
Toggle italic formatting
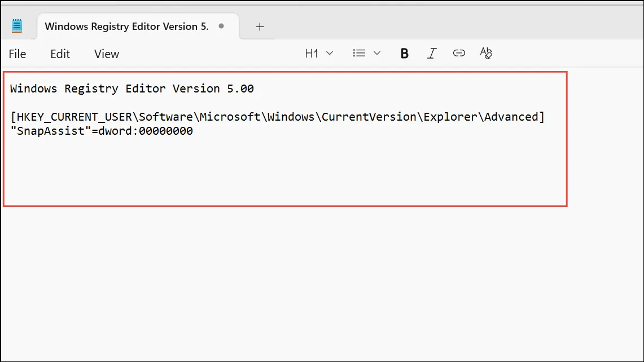(432, 54)
